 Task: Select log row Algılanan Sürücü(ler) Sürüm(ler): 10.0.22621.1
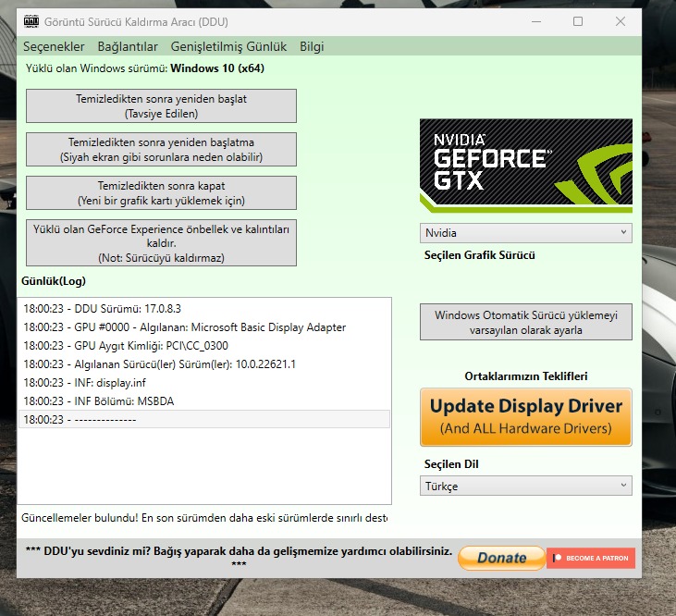tap(204, 364)
